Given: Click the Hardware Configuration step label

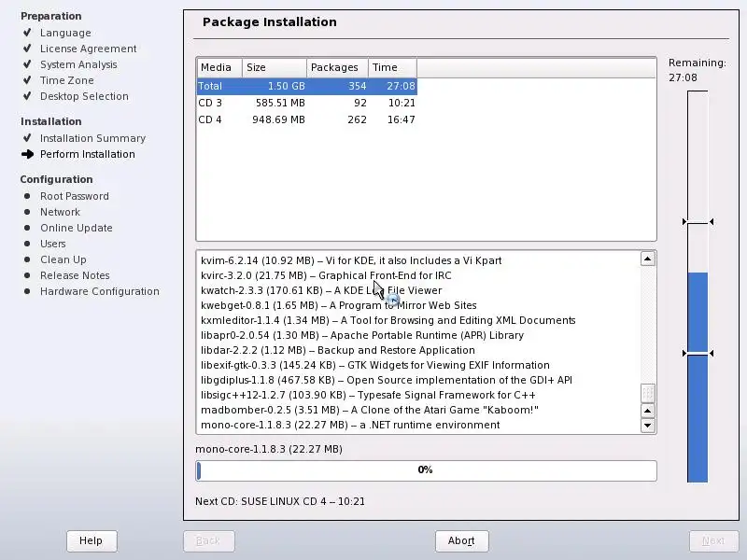Looking at the screenshot, I should tap(100, 291).
